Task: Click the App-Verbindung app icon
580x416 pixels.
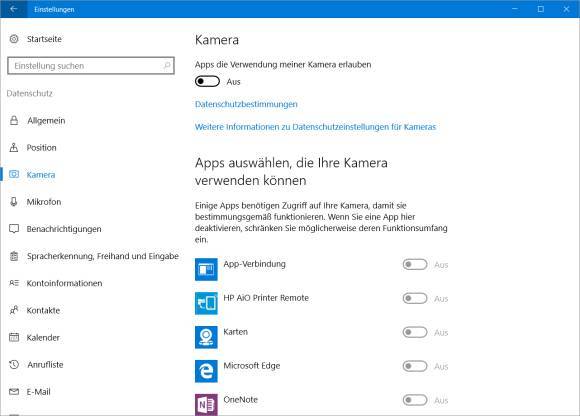Action: click(x=206, y=270)
